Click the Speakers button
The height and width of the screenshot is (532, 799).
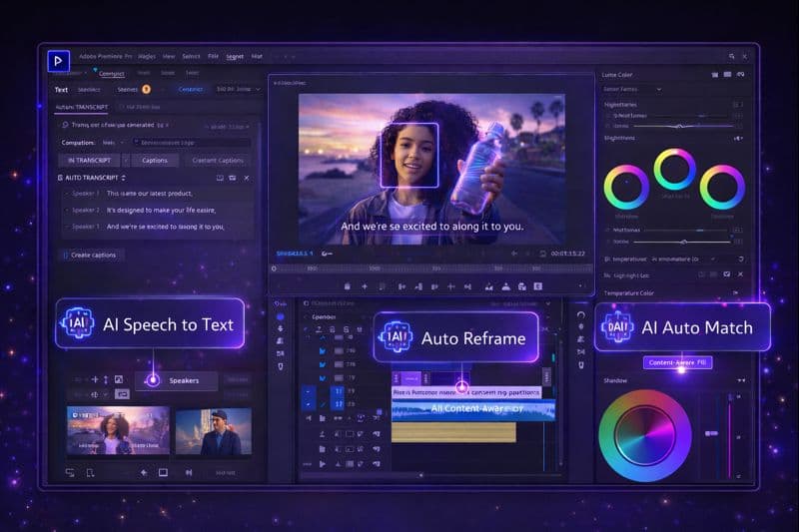[x=177, y=380]
